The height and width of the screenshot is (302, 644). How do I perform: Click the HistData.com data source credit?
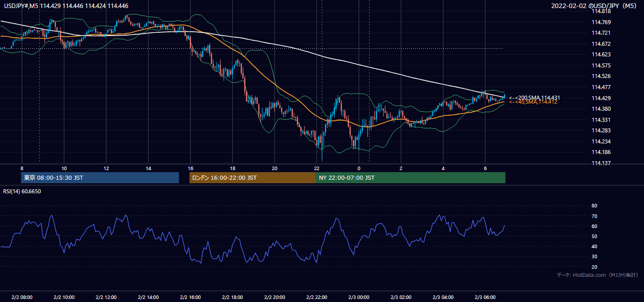597,275
